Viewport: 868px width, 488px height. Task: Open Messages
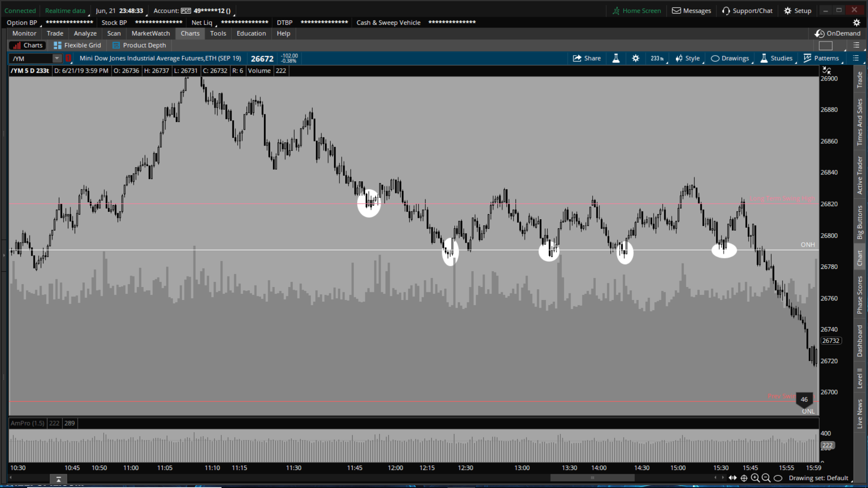click(x=691, y=11)
